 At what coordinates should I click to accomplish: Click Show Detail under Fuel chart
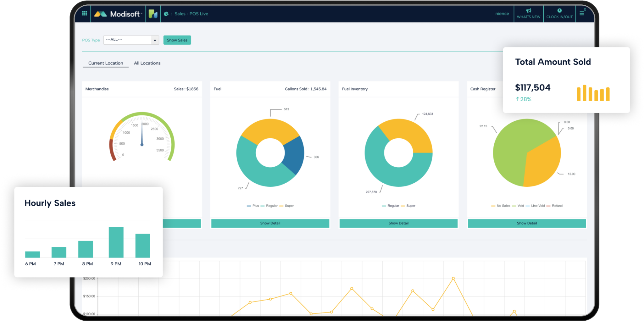pyautogui.click(x=270, y=223)
